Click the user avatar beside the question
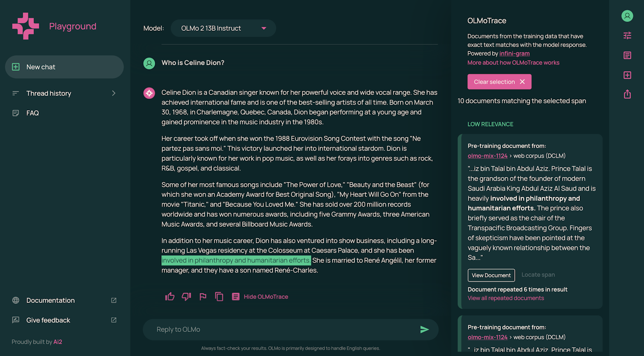This screenshot has height=356, width=644. 149,63
